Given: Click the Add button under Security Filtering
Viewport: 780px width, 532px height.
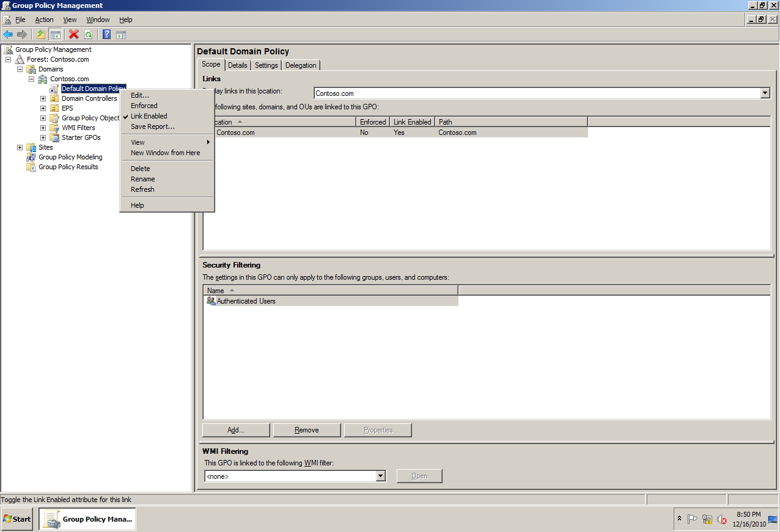Looking at the screenshot, I should (x=235, y=429).
